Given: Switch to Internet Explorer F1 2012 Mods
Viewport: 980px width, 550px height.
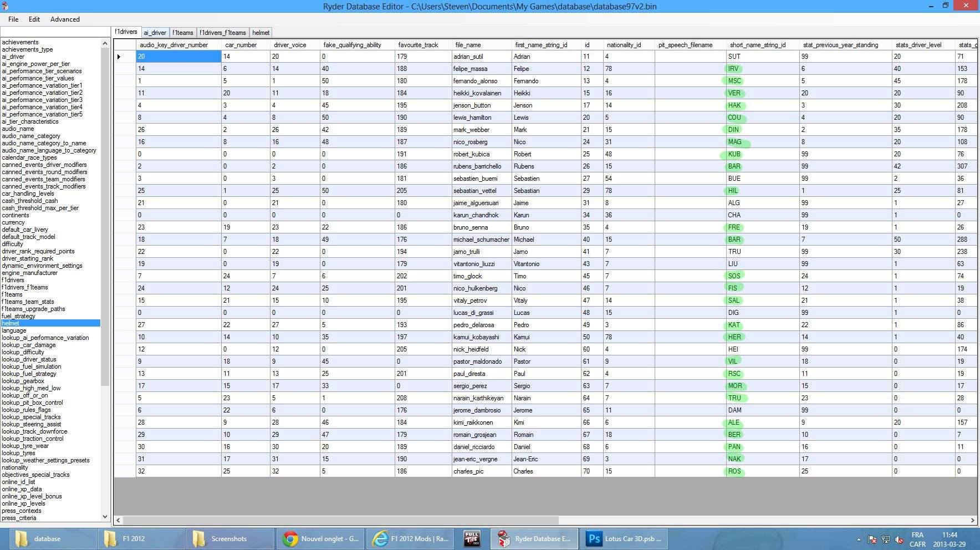Looking at the screenshot, I should tap(409, 538).
